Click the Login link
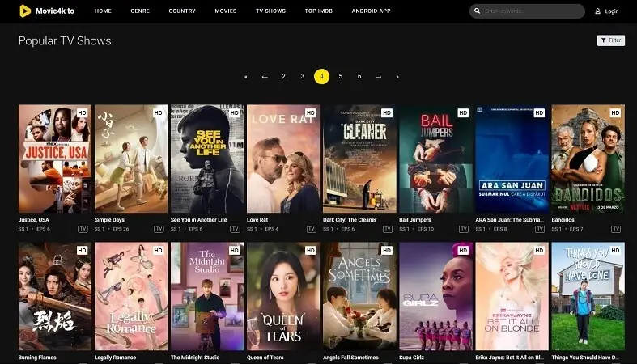The image size is (637, 364). coord(611,11)
